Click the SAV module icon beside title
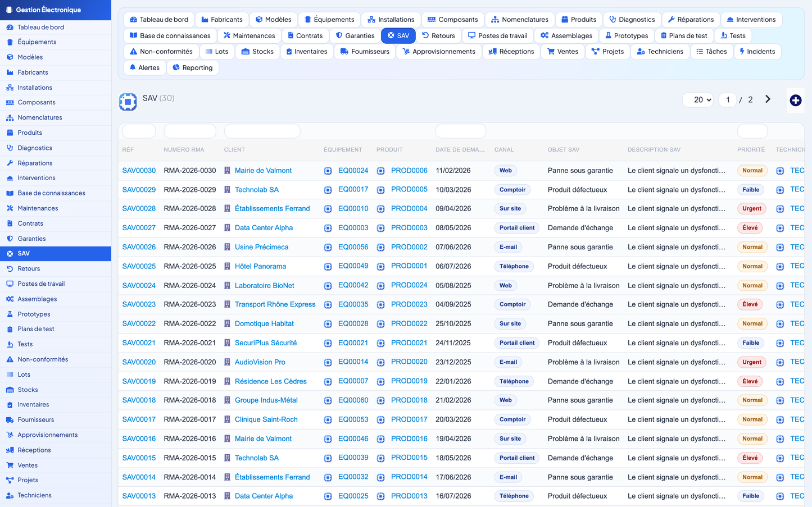Image resolution: width=812 pixels, height=507 pixels. (128, 102)
